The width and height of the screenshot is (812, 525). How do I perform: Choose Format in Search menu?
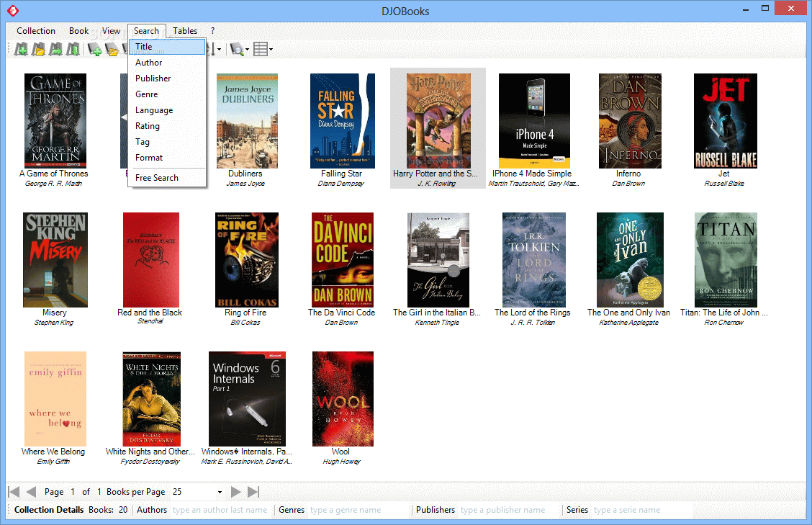point(167,158)
